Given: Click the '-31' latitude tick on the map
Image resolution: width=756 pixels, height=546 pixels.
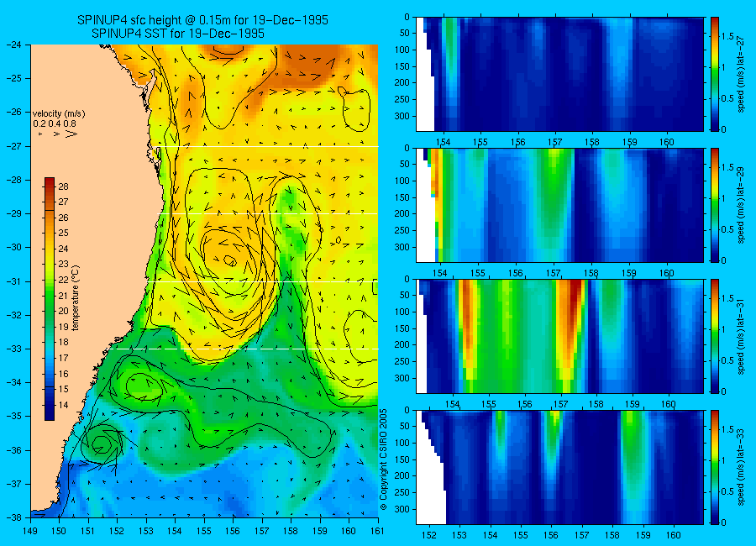Looking at the screenshot, I should pos(15,281).
